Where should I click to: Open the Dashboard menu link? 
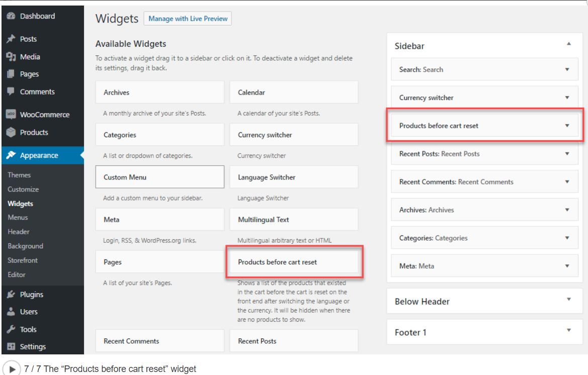[x=38, y=16]
